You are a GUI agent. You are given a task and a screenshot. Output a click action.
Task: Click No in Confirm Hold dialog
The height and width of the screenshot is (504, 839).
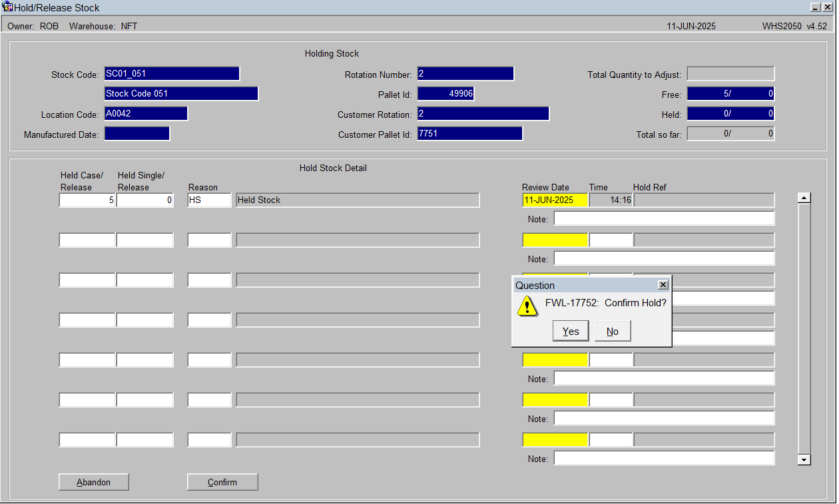(613, 331)
